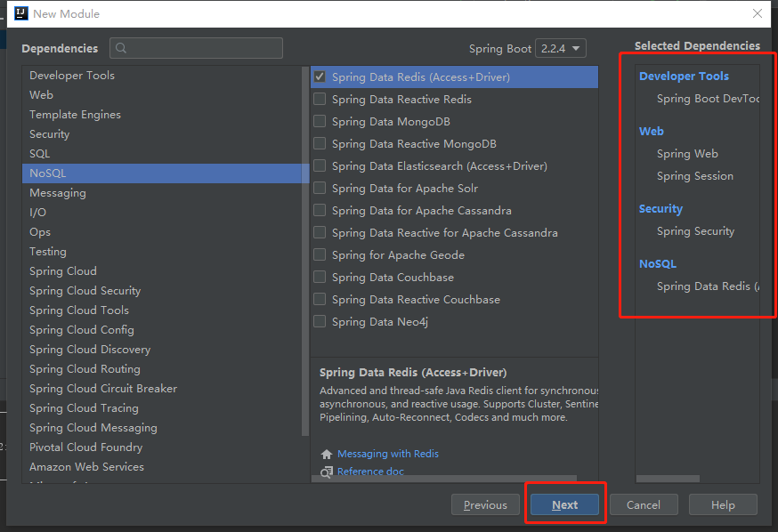Screen dimensions: 778x532
Task: Enable Spring Data Elasticsearch (Access+Driver)
Action: (319, 165)
